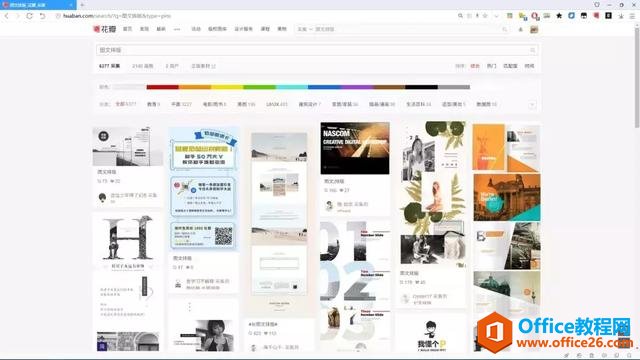Screen dimensions: 640x360
Task: Click the undo/restore arrow beside the reload icon
Action: (42, 16)
